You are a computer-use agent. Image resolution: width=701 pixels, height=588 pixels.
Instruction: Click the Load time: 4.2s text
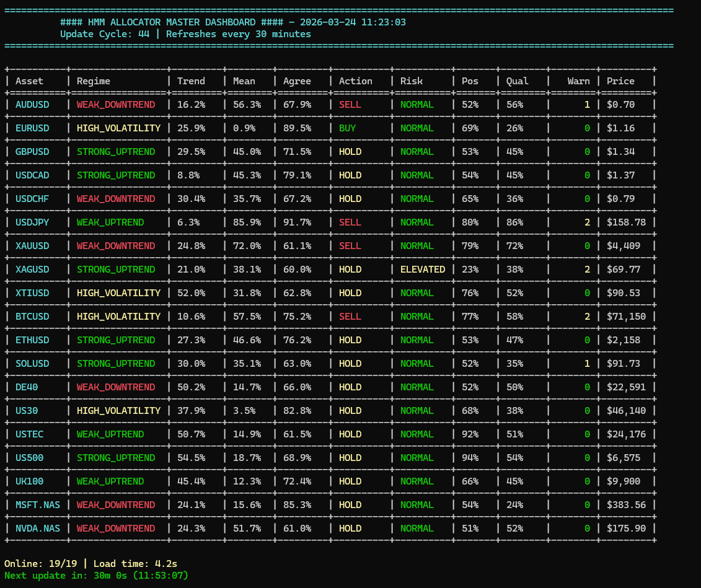point(135,563)
